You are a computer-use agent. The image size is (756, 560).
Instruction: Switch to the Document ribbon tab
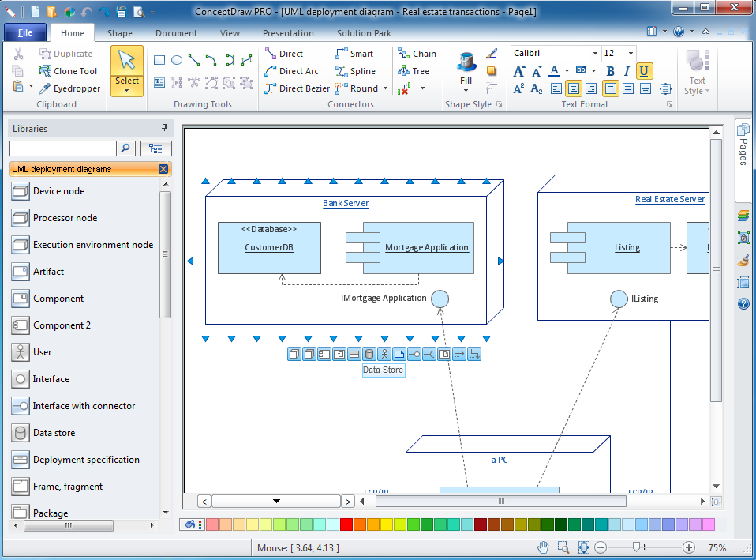pos(176,33)
